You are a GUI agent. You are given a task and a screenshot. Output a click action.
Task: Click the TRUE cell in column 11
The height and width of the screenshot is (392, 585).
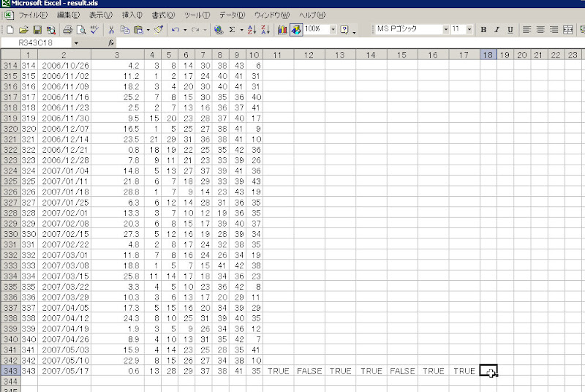[x=279, y=371]
